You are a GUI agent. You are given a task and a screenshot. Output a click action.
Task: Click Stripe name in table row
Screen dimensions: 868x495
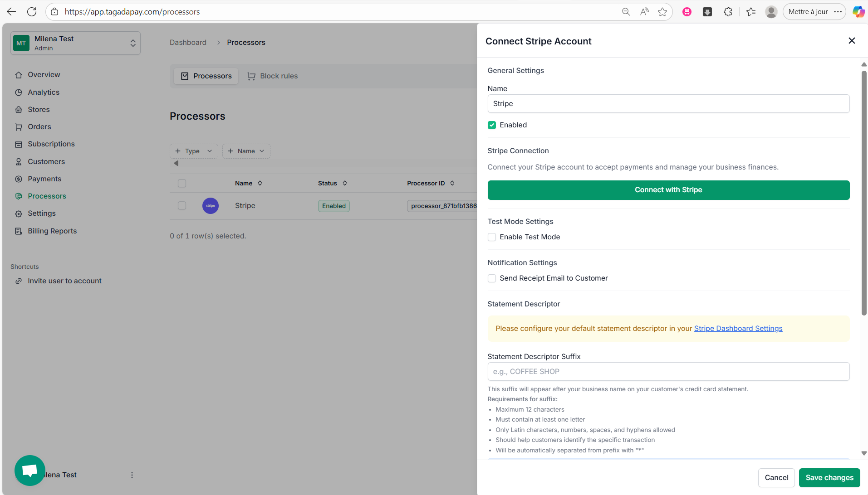[245, 206]
